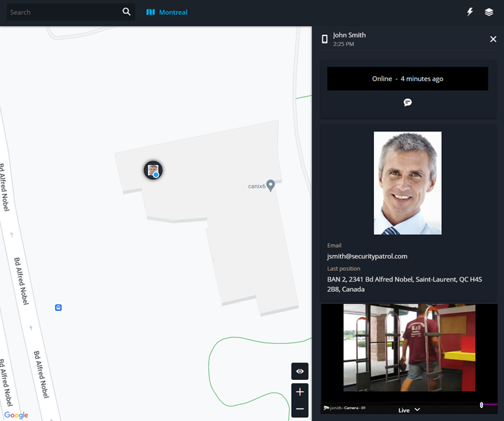Zoom in with the plus button
The width and height of the screenshot is (504, 421).
300,392
